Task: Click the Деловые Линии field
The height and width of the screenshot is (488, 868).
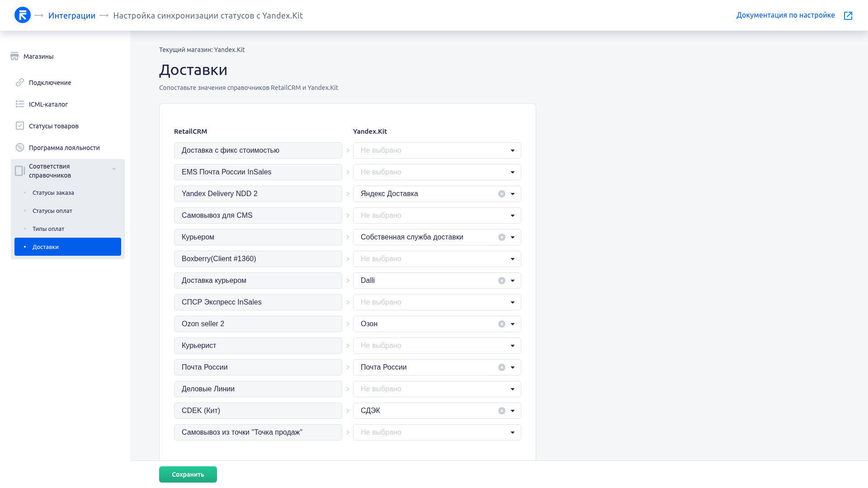Action: coord(258,389)
